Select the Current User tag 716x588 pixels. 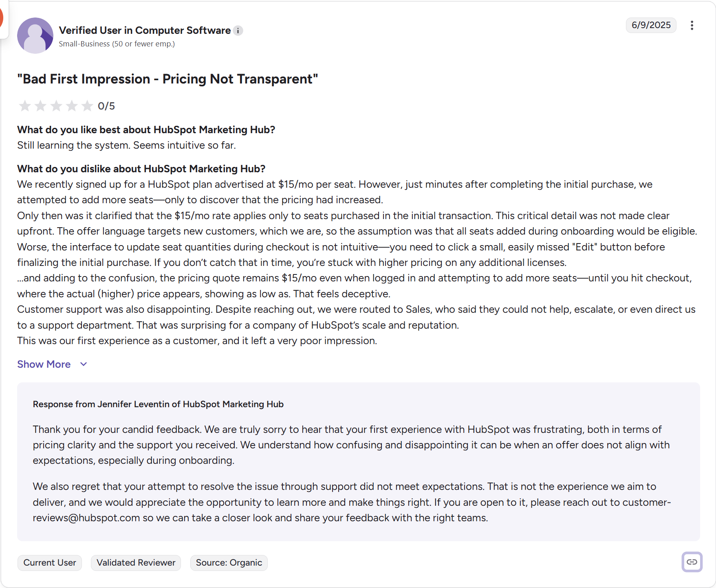click(x=50, y=563)
